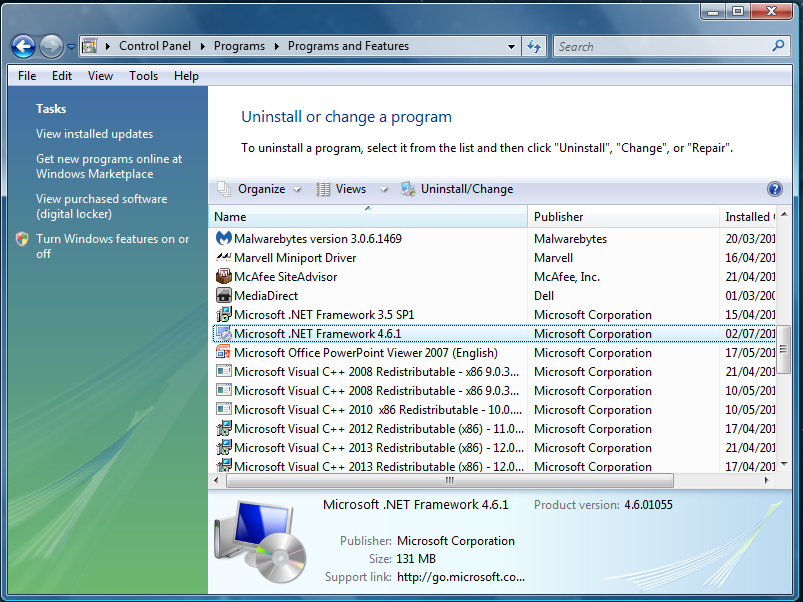Select Marvell Miniport Driver entry
Viewport: 803px width, 602px height.
point(494,257)
